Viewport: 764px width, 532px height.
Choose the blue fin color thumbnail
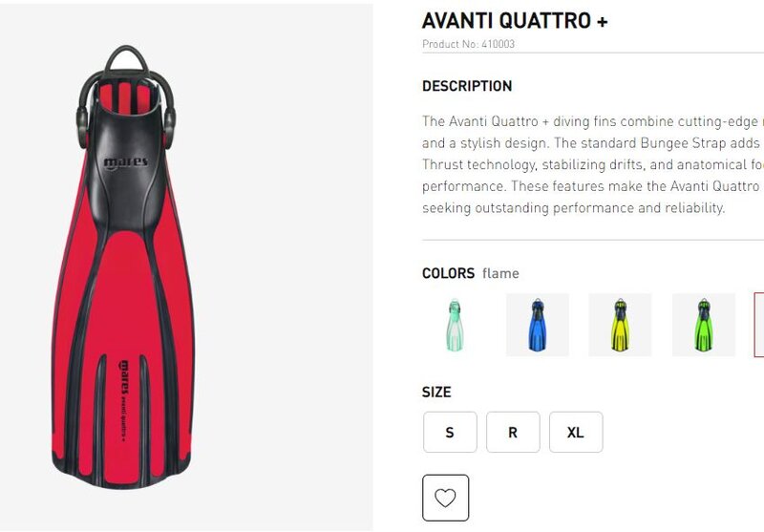click(538, 325)
